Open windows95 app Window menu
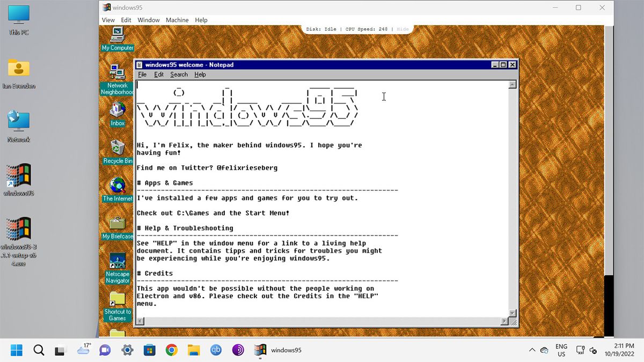Screen dimensions: 644x362 pos(149,20)
